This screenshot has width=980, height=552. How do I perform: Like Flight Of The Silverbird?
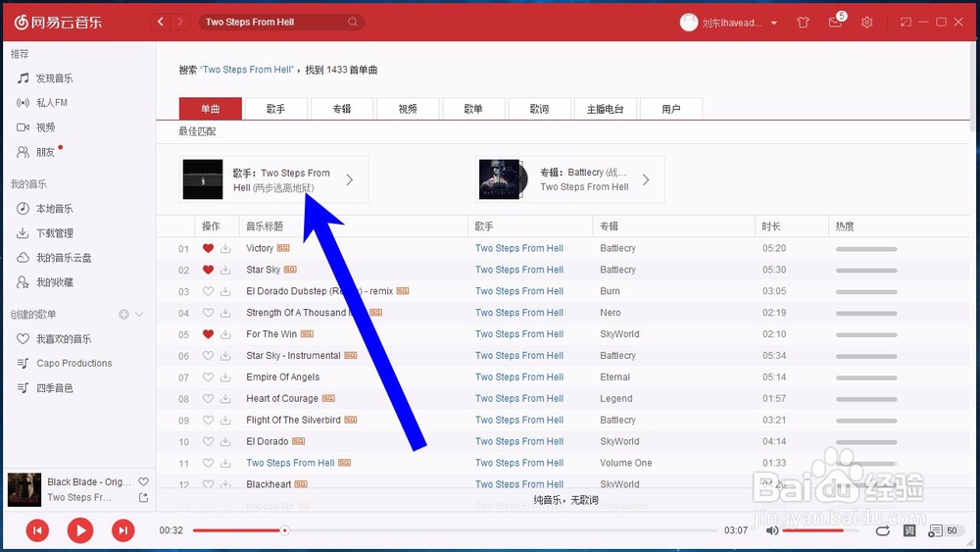pos(208,420)
